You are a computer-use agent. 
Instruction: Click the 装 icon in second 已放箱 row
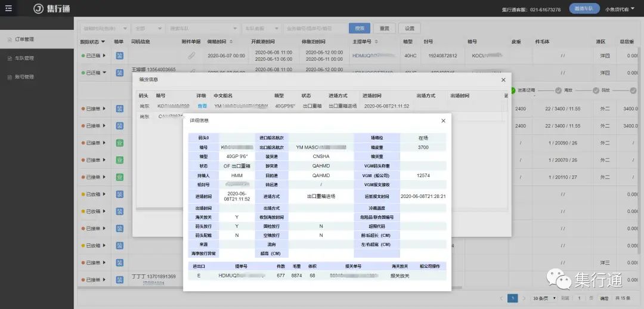point(119,211)
